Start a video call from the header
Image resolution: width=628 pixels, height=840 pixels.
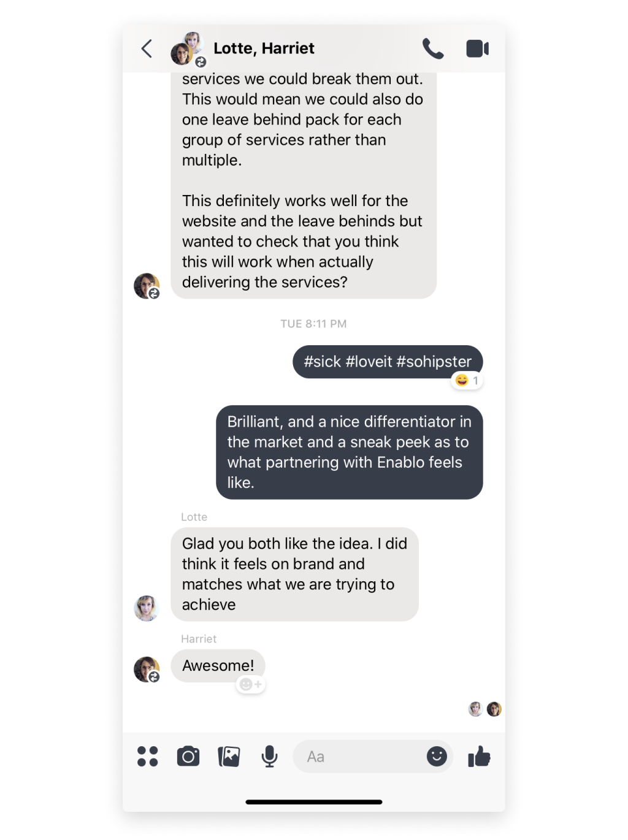point(478,48)
